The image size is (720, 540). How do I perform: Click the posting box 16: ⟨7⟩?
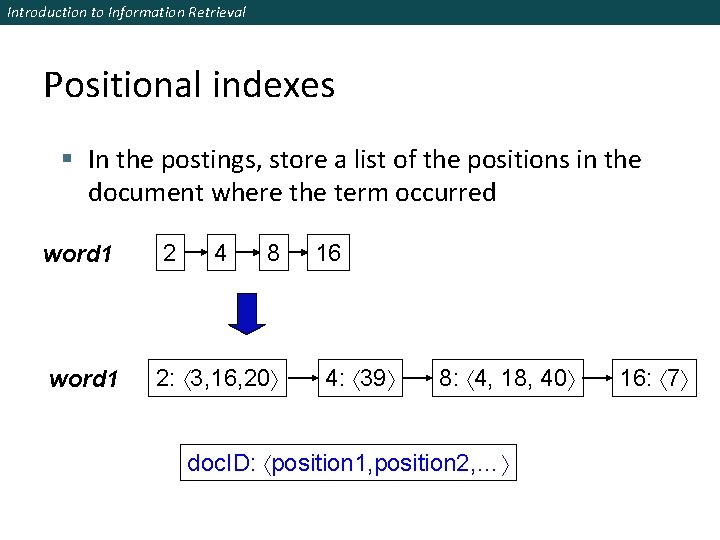pyautogui.click(x=654, y=378)
